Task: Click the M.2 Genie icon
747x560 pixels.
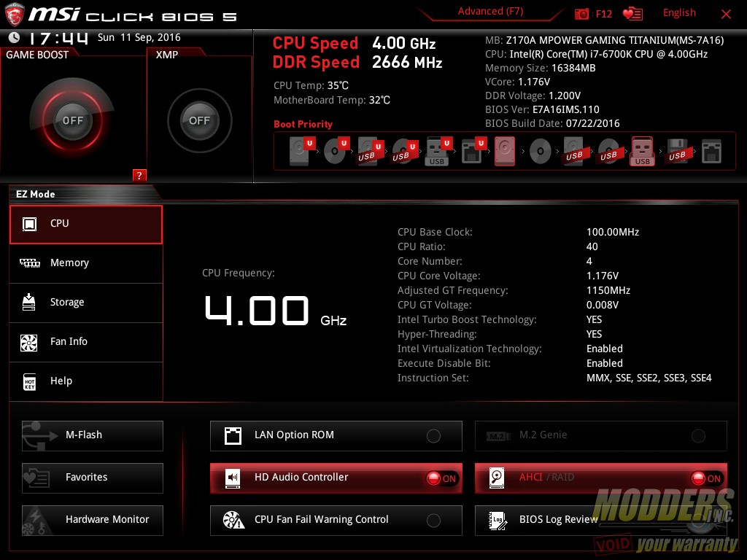Action: click(x=499, y=436)
